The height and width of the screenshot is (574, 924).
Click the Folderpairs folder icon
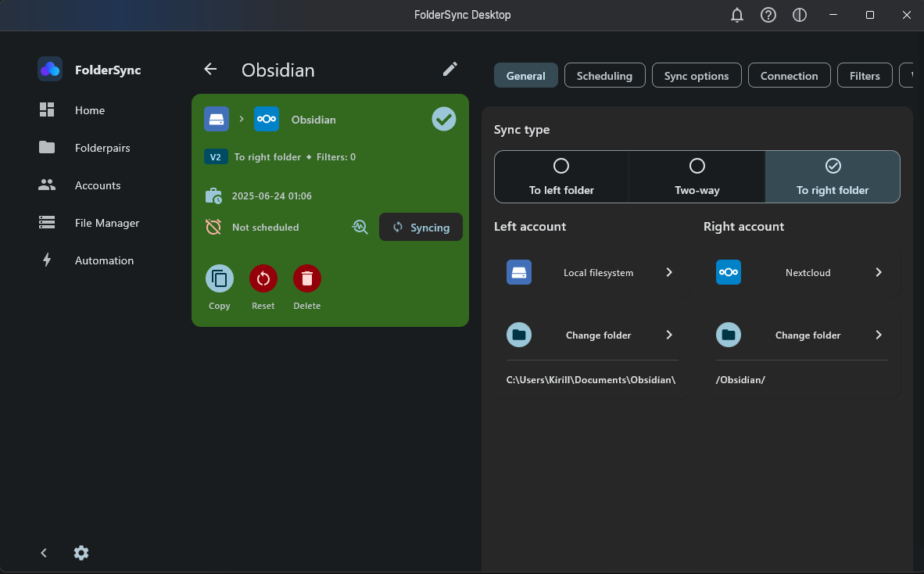47,147
